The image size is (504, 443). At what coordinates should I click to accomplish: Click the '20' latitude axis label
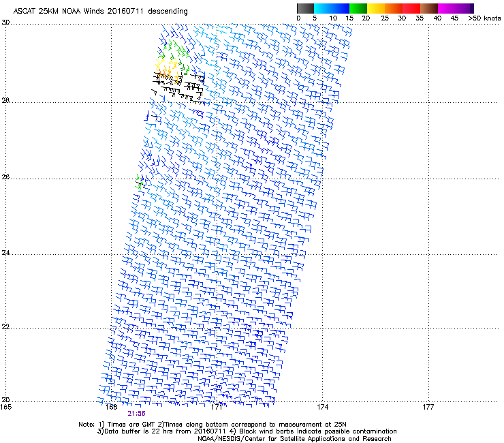(5, 399)
